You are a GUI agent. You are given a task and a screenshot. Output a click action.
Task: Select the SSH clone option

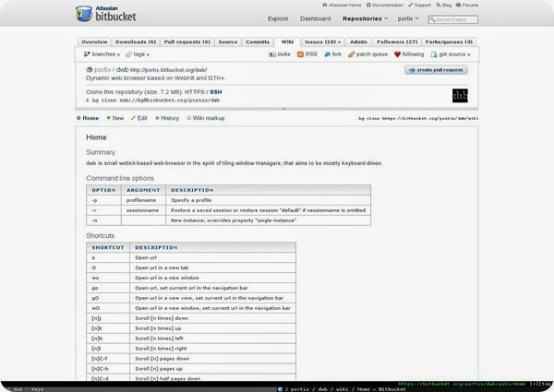click(x=216, y=92)
